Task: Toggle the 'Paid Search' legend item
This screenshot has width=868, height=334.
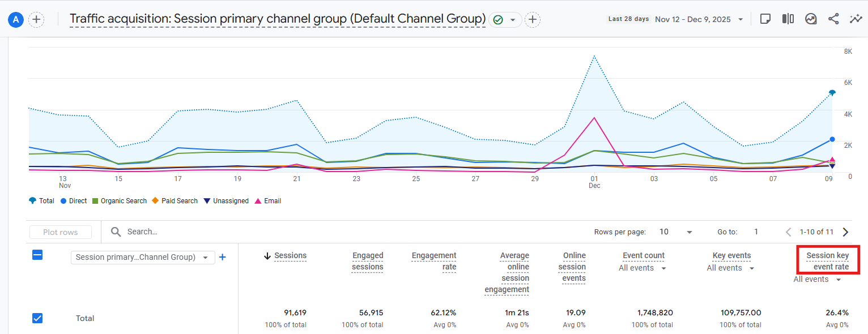Action: 175,201
